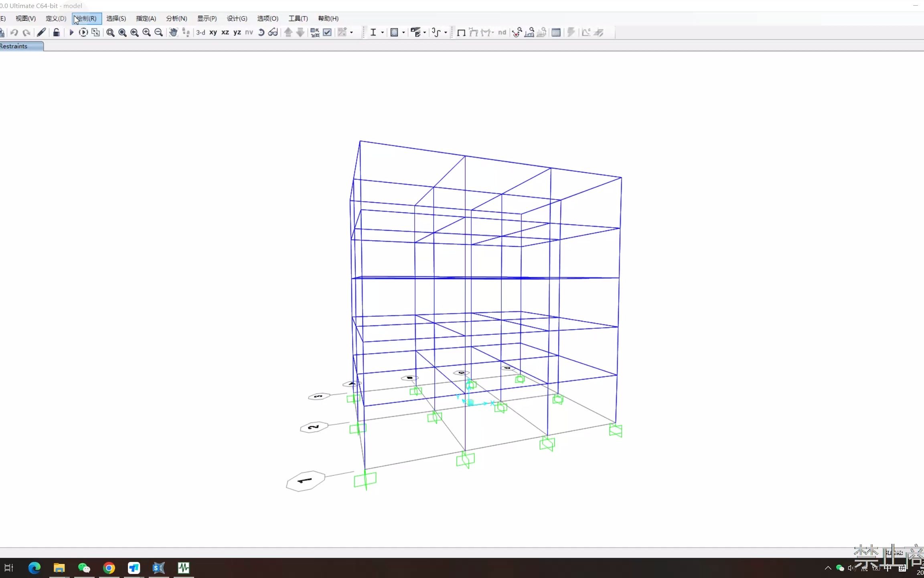This screenshot has height=578, width=924.
Task: Switch to xy plane view
Action: pyautogui.click(x=213, y=33)
